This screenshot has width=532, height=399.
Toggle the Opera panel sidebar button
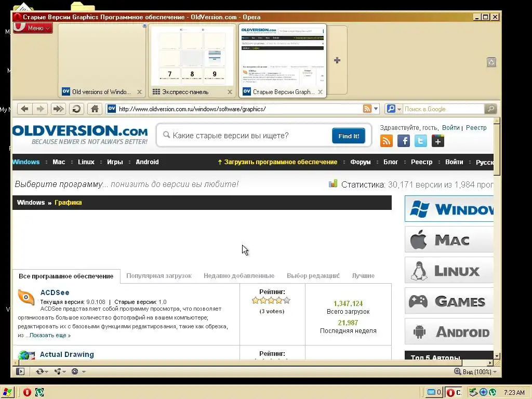[20, 371]
